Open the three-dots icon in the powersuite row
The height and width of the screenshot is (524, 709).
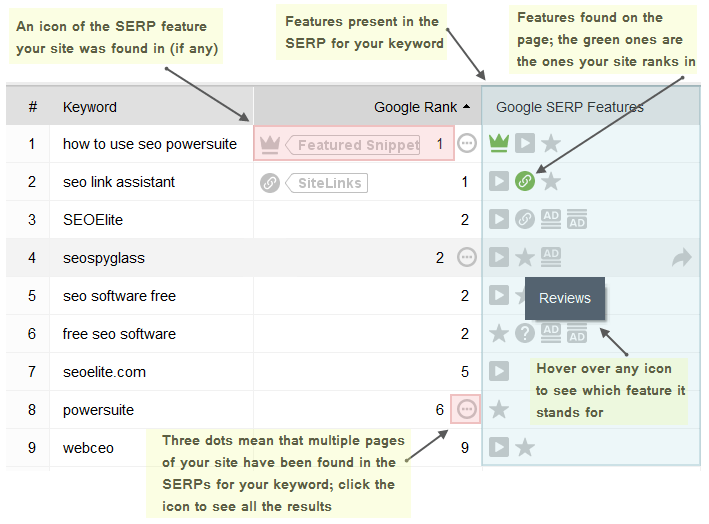click(467, 409)
